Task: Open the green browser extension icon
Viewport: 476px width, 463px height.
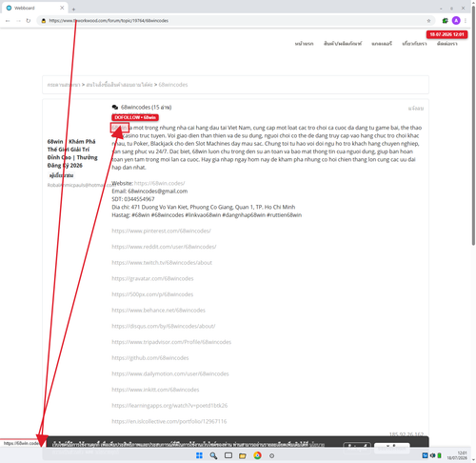Action: tap(445, 21)
